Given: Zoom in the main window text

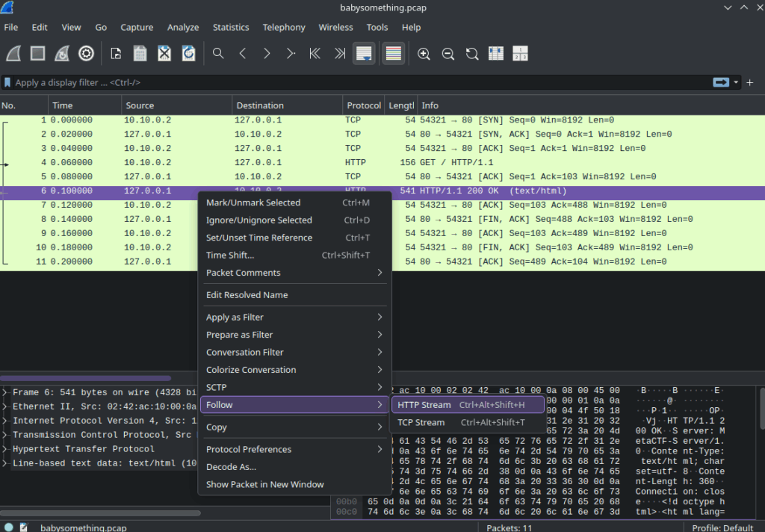Looking at the screenshot, I should point(424,53).
